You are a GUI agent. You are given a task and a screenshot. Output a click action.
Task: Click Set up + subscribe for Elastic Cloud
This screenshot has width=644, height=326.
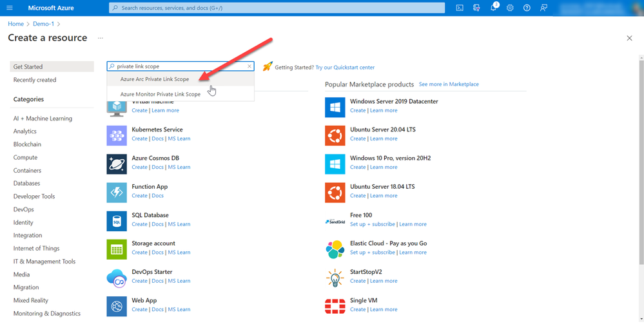point(373,253)
